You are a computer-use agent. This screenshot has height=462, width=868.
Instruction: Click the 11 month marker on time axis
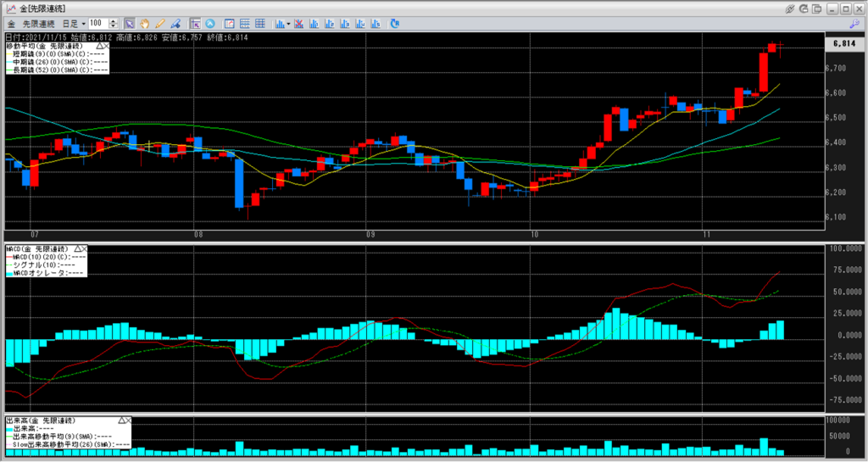pos(706,235)
